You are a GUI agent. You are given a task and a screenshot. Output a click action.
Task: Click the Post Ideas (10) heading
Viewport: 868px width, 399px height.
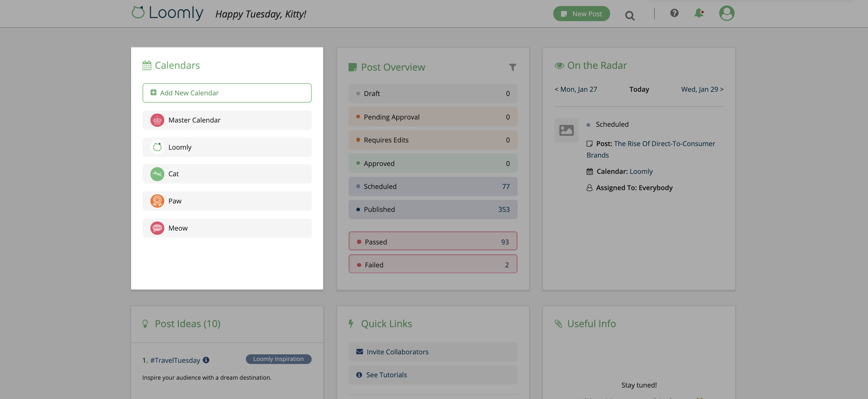tap(188, 324)
